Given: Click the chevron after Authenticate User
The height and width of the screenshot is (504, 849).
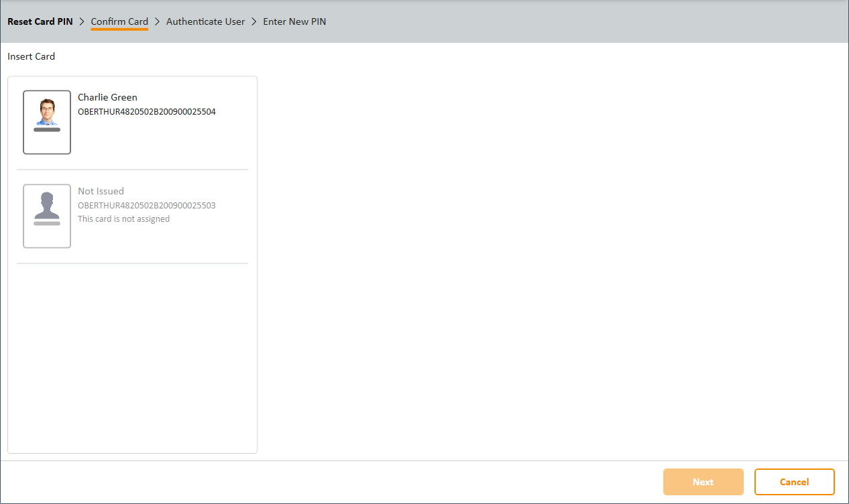Looking at the screenshot, I should click(x=254, y=21).
